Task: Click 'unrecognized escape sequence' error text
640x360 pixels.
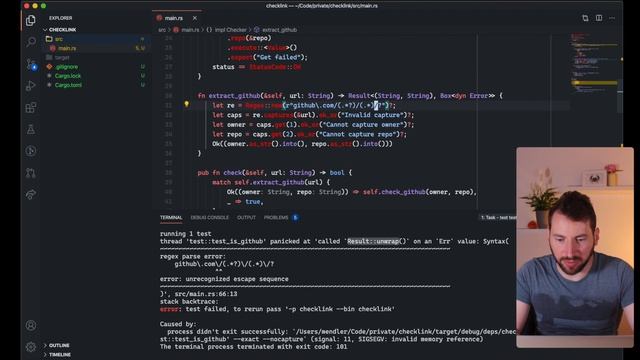Action: click(x=237, y=279)
